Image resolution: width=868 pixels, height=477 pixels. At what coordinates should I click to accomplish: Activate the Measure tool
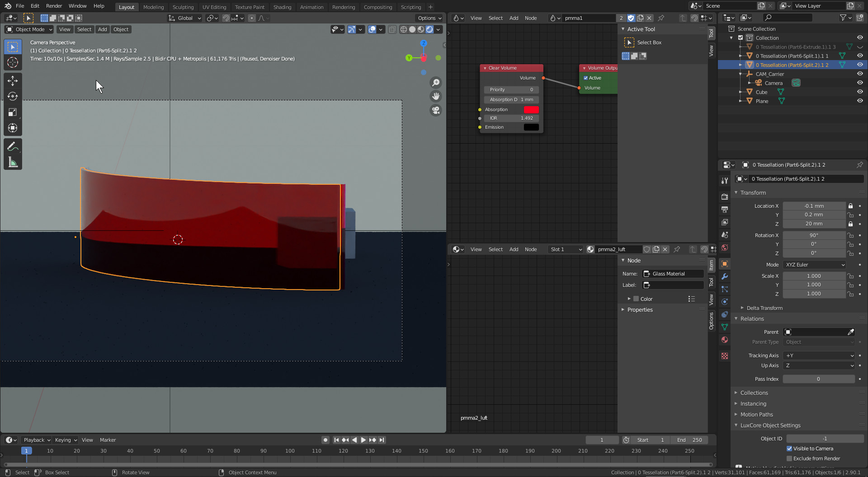(13, 163)
